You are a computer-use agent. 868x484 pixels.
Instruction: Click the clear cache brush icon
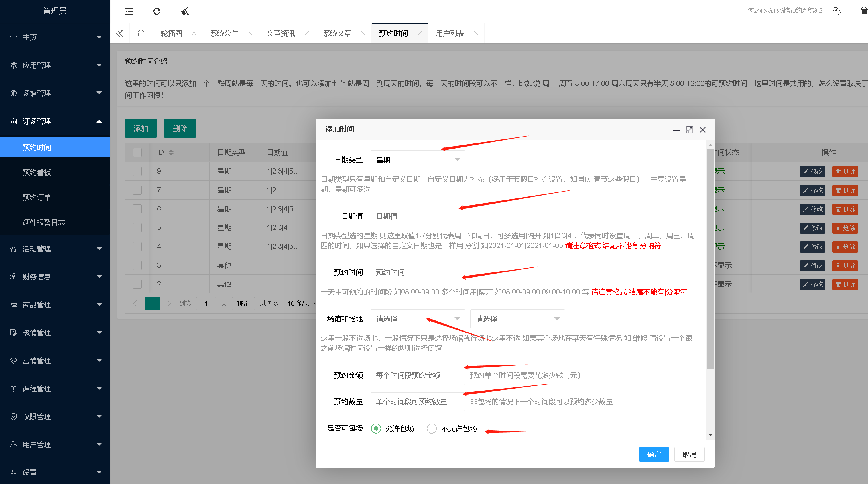(185, 11)
